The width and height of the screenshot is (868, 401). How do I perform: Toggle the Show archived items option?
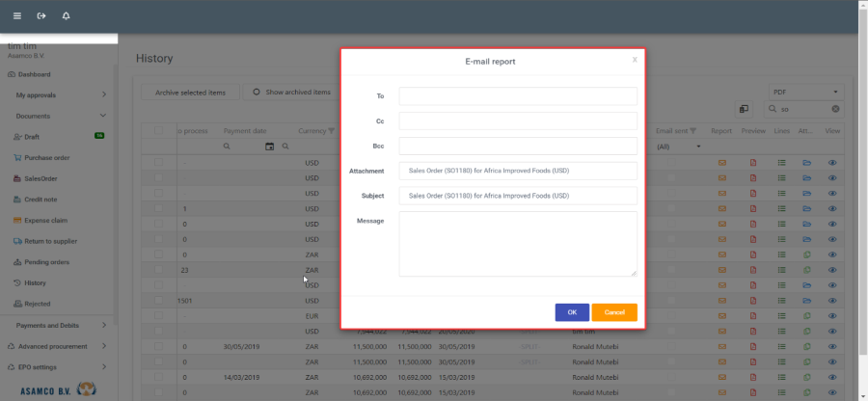pos(257,93)
